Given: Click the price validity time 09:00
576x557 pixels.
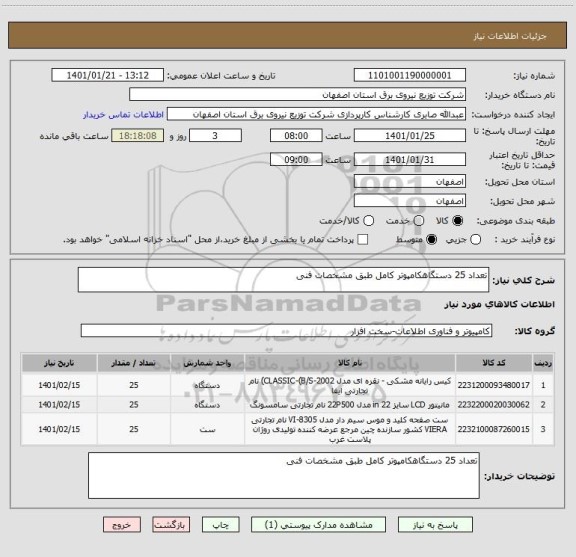Looking at the screenshot, I should pyautogui.click(x=296, y=159).
